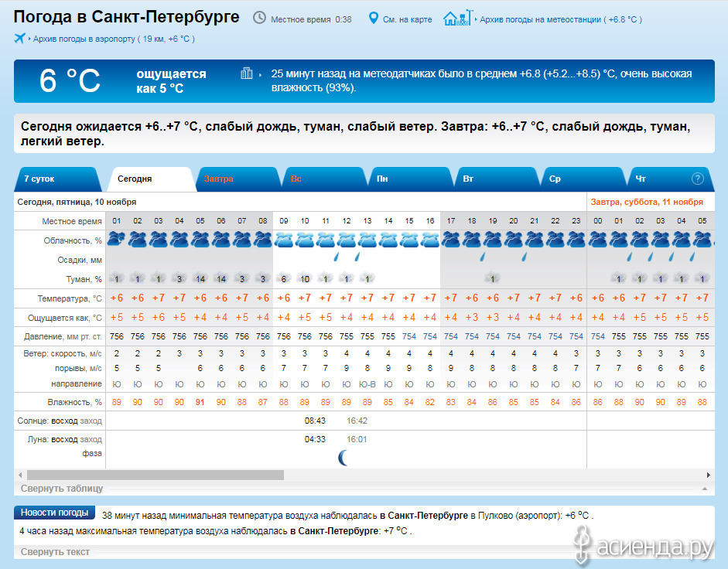Click the Туман, % row label
This screenshot has height=569, width=728.
[x=84, y=279]
